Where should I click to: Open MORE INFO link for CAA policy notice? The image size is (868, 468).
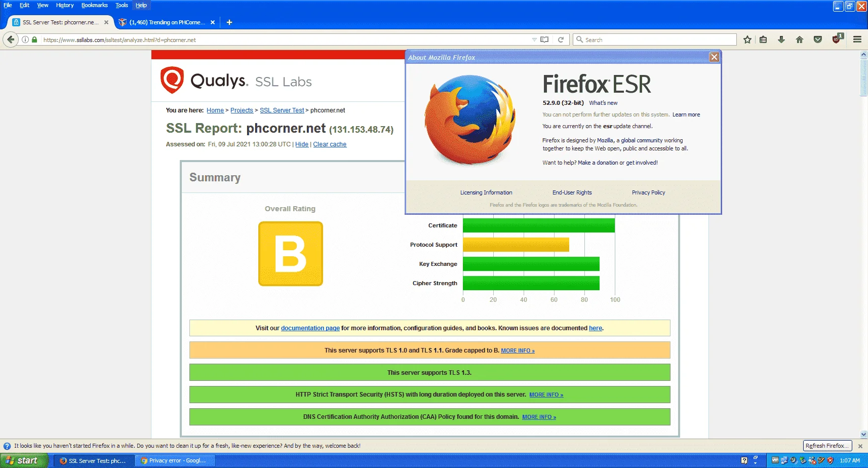539,417
